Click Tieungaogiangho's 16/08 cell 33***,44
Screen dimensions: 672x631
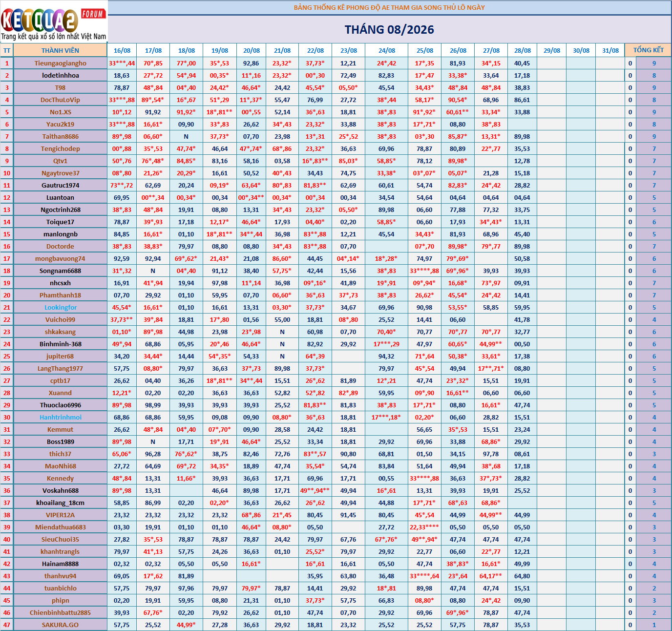click(x=122, y=63)
